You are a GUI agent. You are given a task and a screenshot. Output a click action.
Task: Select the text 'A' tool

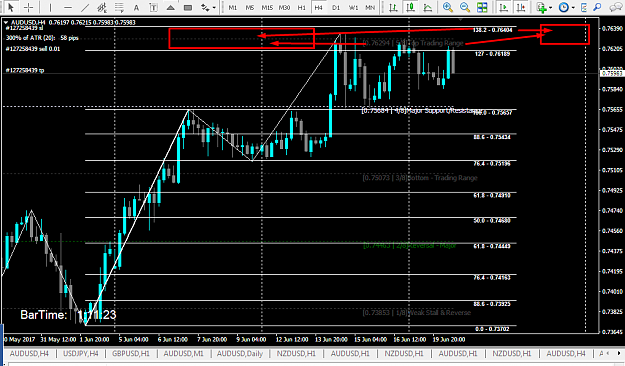(136, 7)
